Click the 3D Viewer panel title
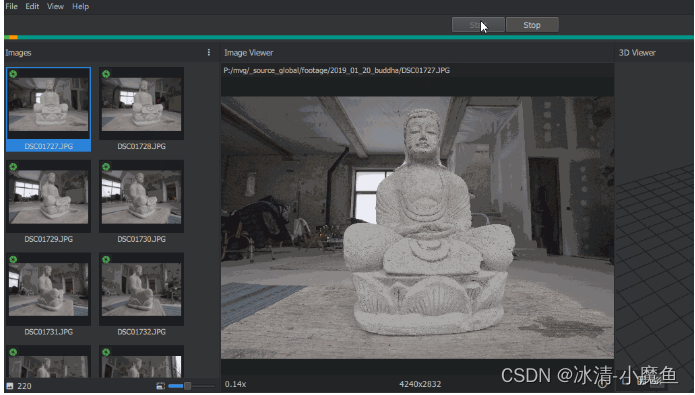The height and width of the screenshot is (395, 695). coord(637,53)
